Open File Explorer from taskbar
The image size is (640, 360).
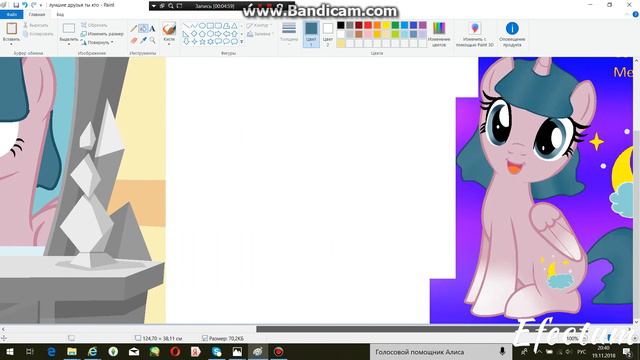pos(72,351)
